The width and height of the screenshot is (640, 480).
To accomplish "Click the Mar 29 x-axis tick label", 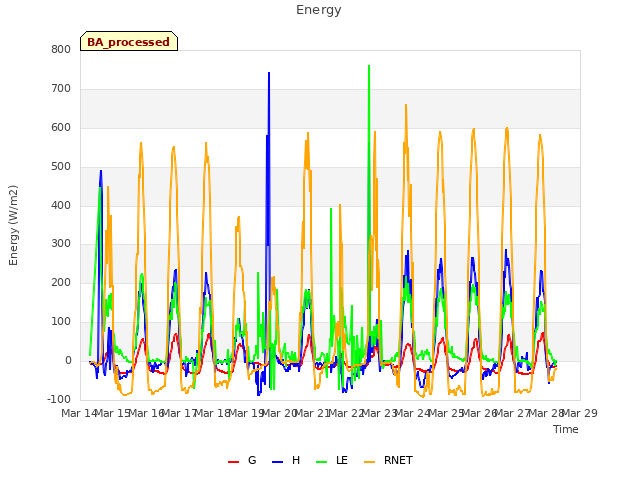I will pos(580,413).
